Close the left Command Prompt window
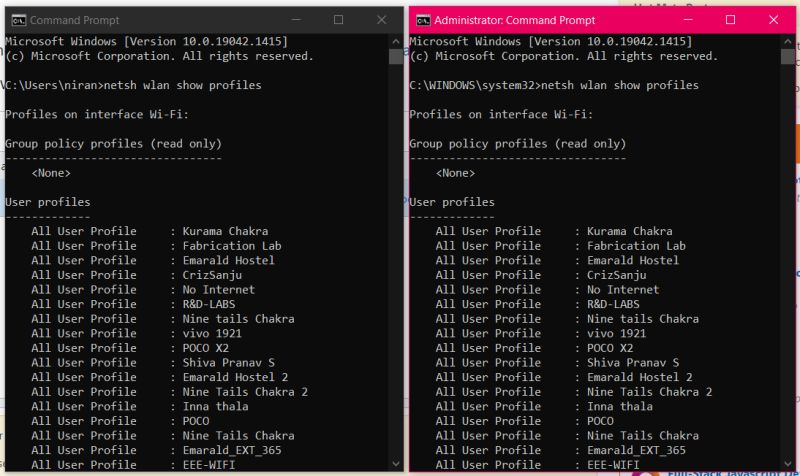 (382, 20)
